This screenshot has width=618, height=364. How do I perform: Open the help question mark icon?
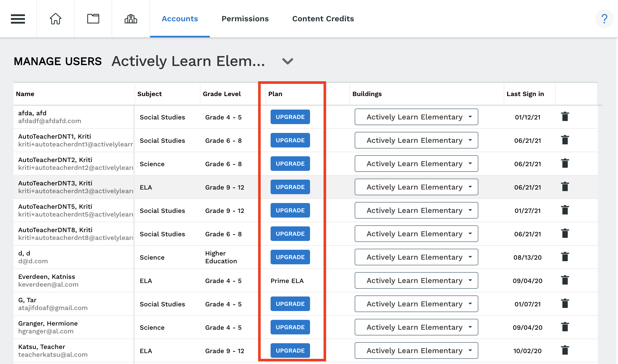click(x=604, y=19)
